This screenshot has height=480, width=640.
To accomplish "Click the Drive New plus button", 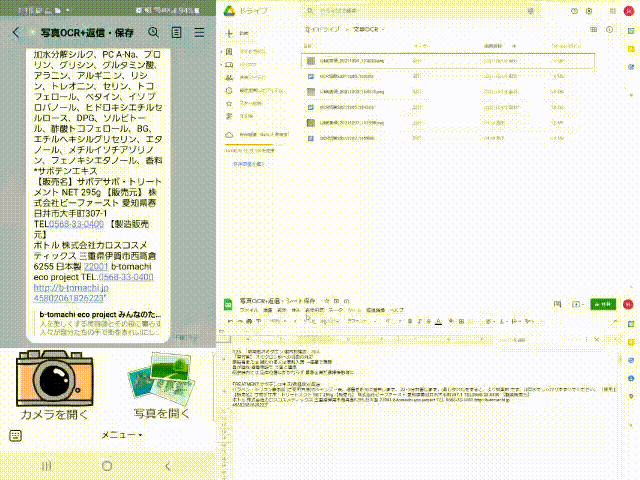I will click(230, 33).
